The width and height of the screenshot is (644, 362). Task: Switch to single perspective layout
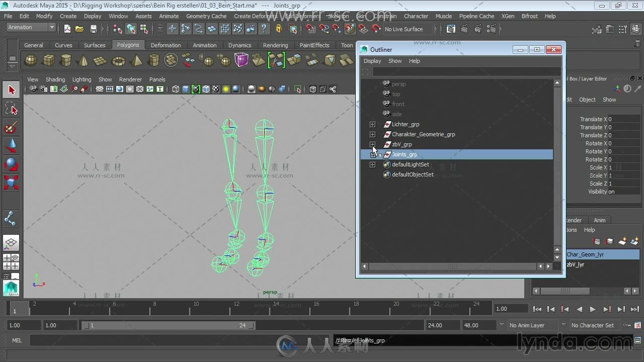pyautogui.click(x=11, y=243)
